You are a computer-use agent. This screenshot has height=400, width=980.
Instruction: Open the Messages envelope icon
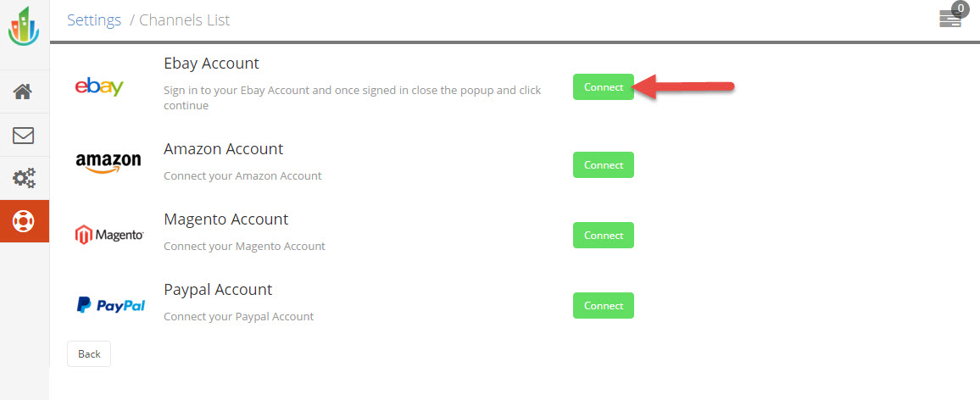(x=24, y=136)
